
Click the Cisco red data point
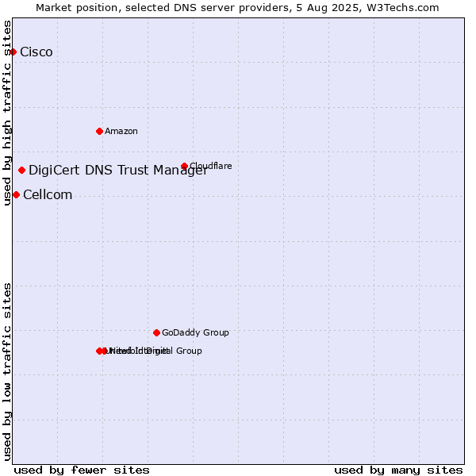click(13, 52)
